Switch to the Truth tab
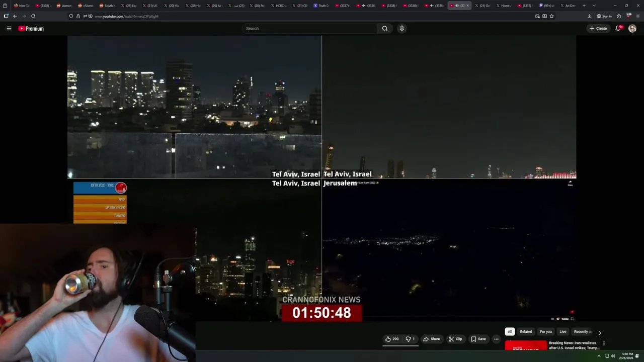This screenshot has width=644, height=362. (321, 6)
